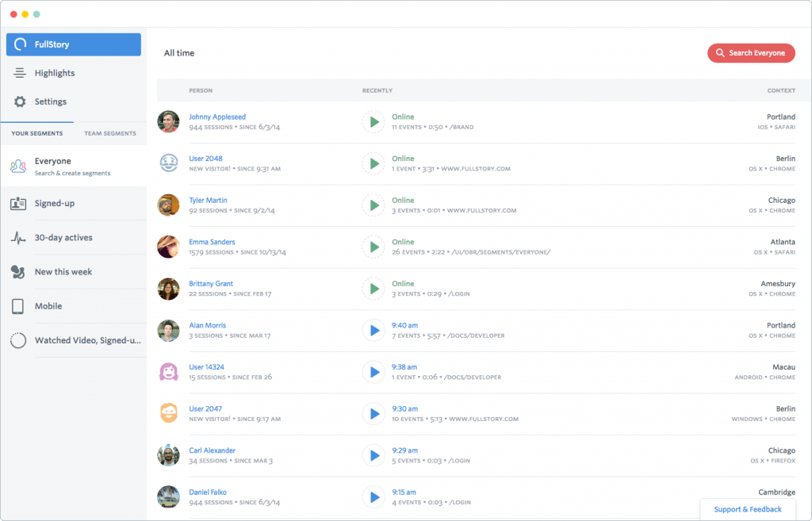Click Brittany Grant's avatar thumbnail
The image size is (812, 521).
pos(168,289)
